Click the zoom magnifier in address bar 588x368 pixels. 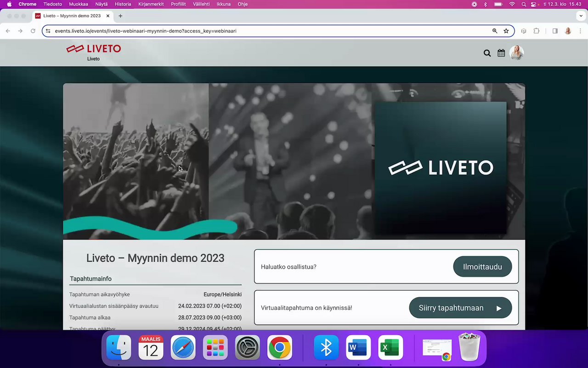pyautogui.click(x=495, y=31)
